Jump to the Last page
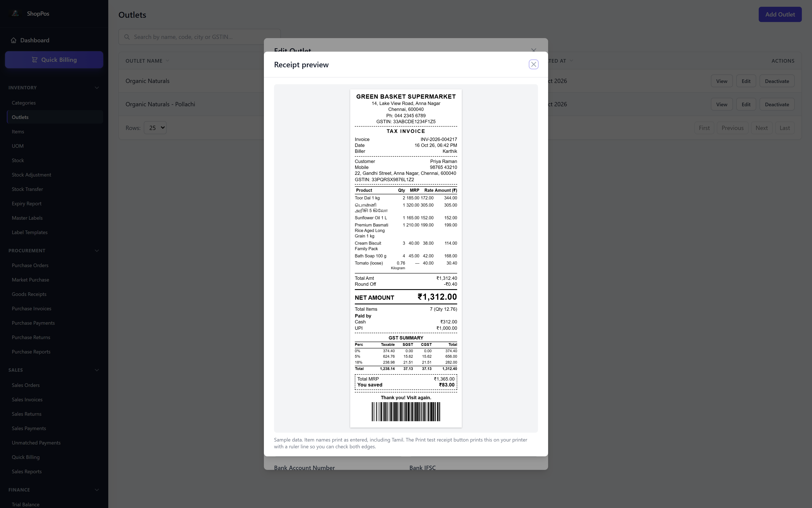 (x=785, y=128)
